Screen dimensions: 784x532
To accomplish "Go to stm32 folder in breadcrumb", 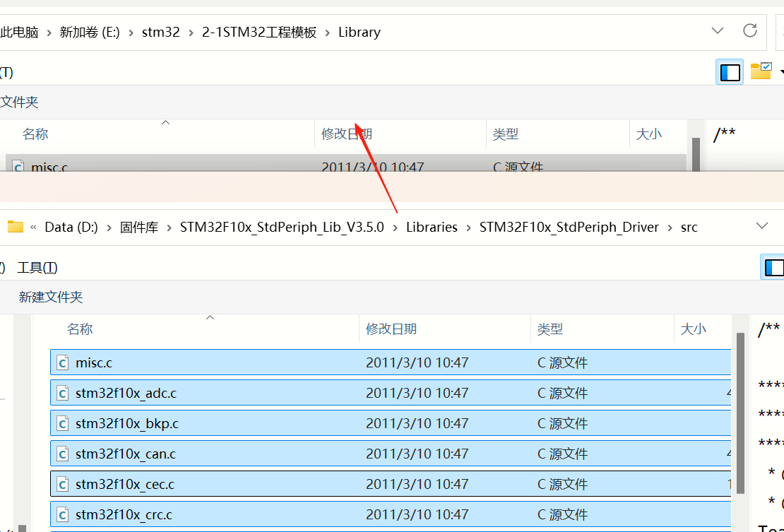I will [x=160, y=32].
